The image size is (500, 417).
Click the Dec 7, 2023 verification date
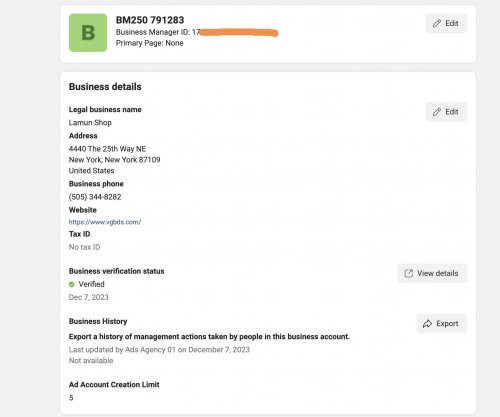click(x=89, y=297)
